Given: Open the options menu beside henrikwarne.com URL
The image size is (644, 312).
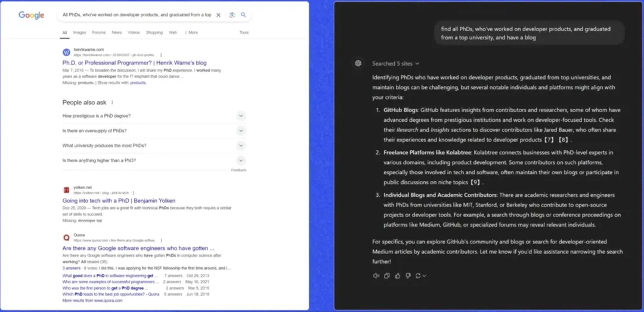Looking at the screenshot, I should (x=161, y=55).
